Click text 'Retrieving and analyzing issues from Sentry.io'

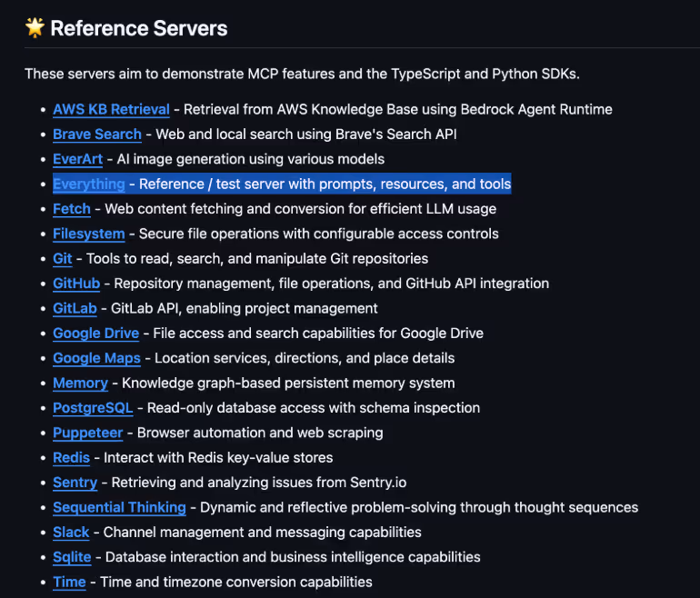259,483
